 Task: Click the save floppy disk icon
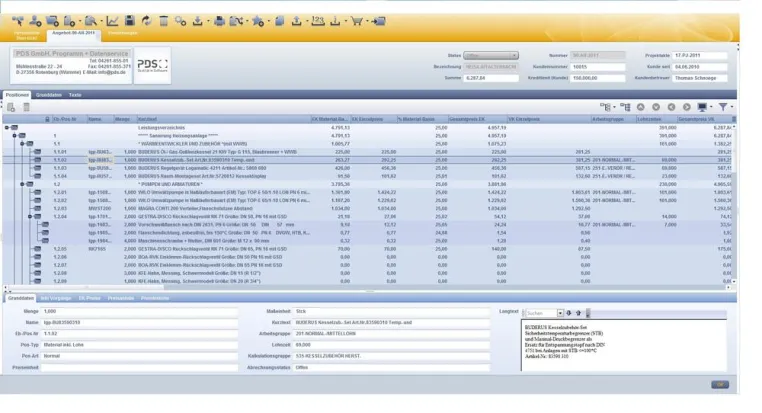click(130, 20)
